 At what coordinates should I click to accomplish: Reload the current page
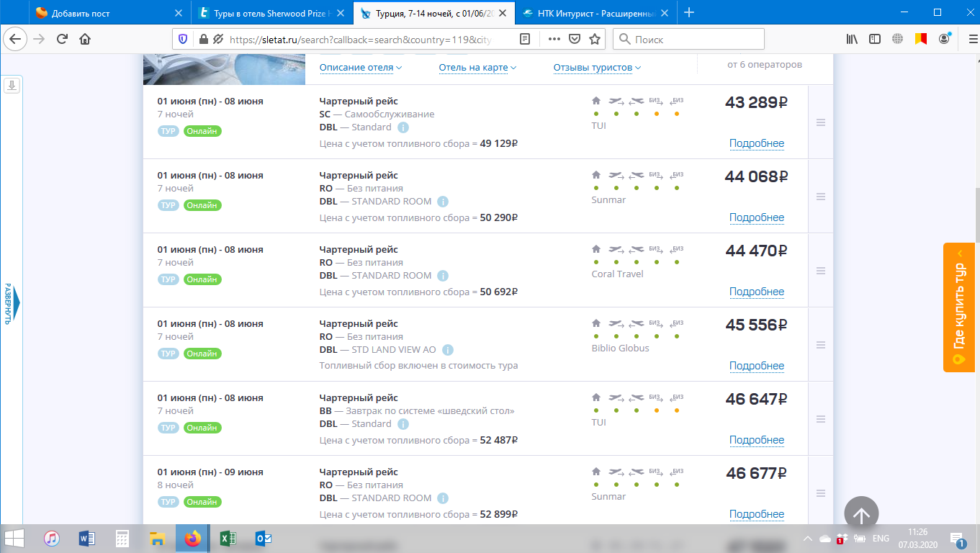[x=63, y=39]
